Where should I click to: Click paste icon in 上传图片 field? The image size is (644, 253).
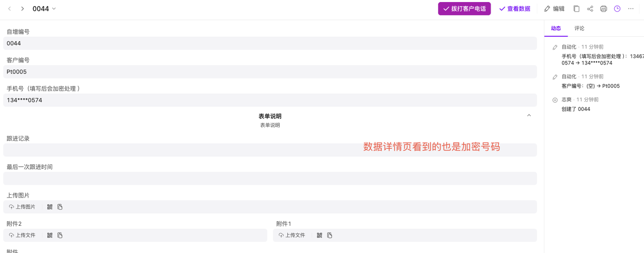coord(60,207)
